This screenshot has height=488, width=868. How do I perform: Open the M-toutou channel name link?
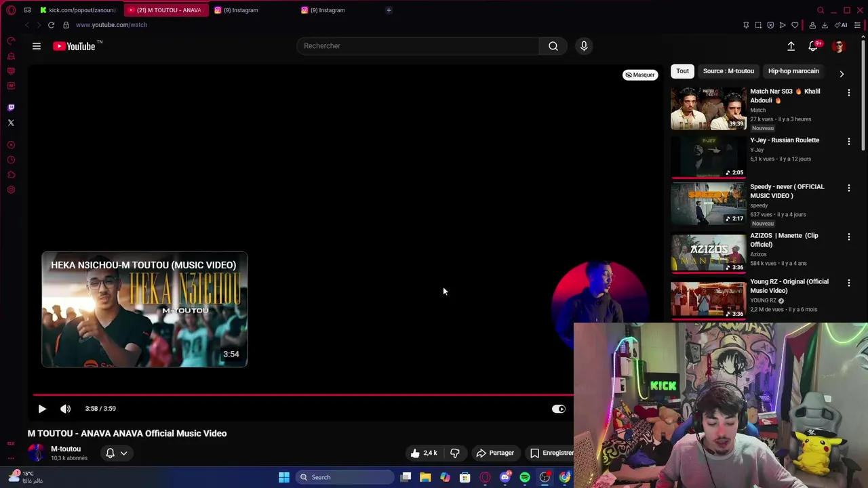(66, 449)
